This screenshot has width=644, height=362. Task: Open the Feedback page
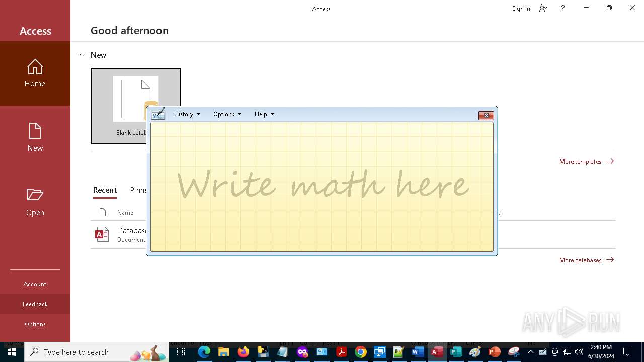(x=35, y=304)
